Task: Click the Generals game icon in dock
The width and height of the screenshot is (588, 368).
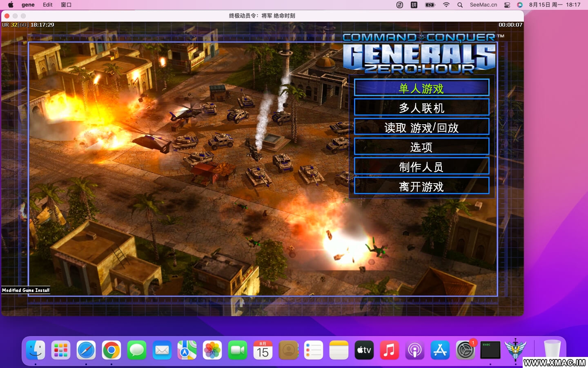Action: [x=516, y=350]
